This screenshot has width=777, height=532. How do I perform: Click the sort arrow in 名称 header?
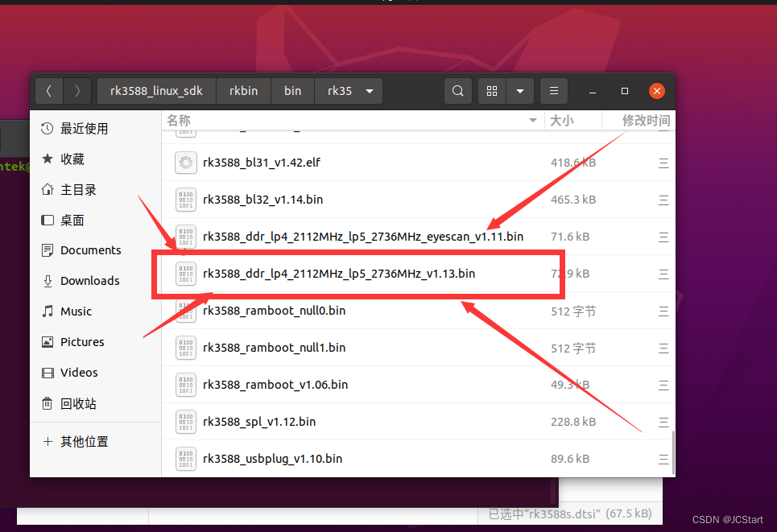tap(533, 121)
